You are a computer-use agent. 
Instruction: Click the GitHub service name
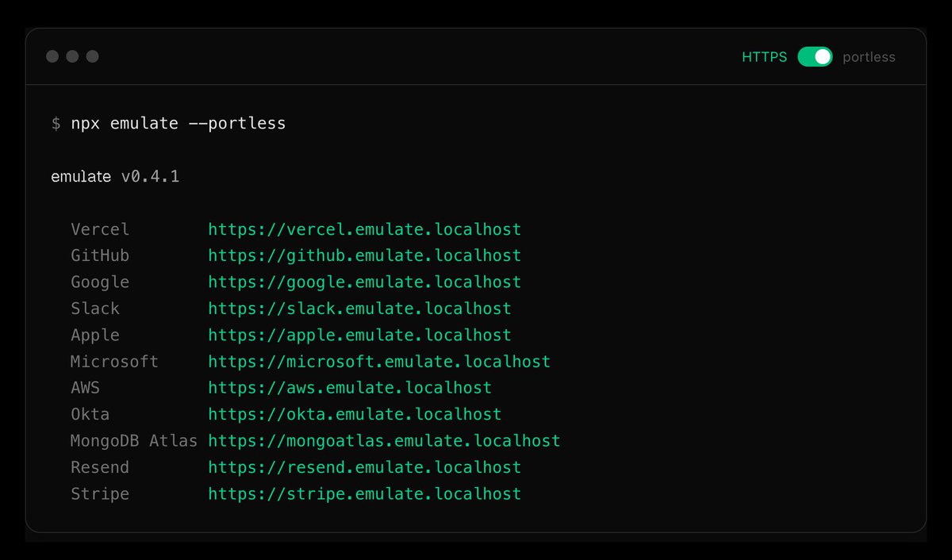[x=100, y=256]
